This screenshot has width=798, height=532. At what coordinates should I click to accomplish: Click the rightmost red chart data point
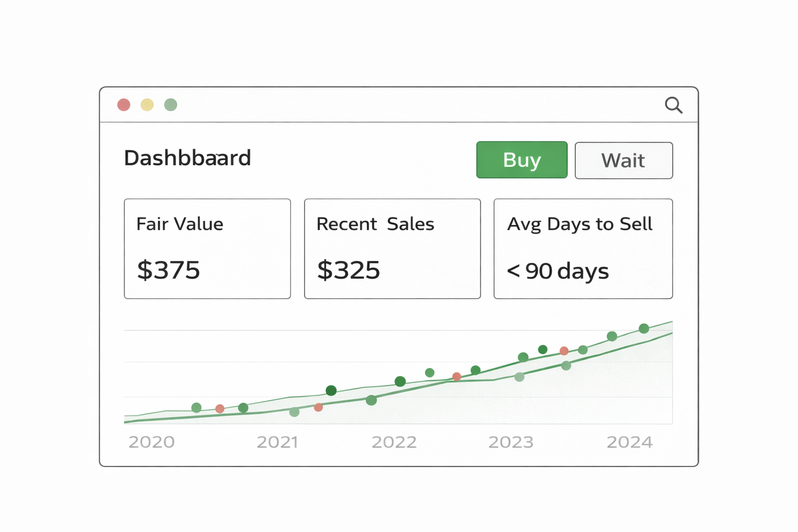pos(564,351)
